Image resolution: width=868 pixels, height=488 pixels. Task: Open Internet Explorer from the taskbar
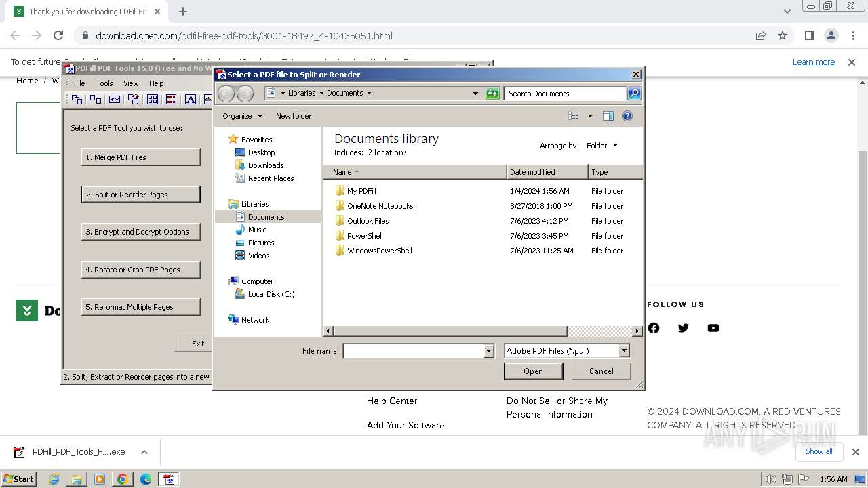(54, 479)
